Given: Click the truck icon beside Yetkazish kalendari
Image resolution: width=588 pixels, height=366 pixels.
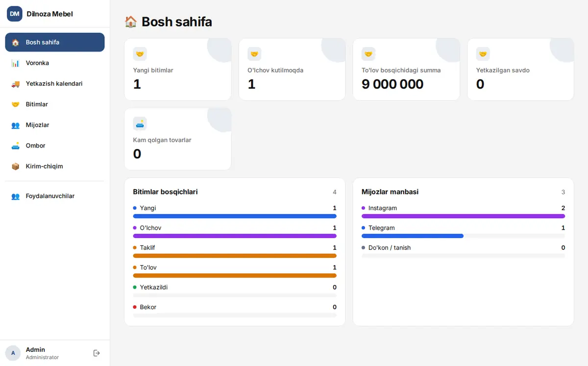Looking at the screenshot, I should [x=16, y=84].
